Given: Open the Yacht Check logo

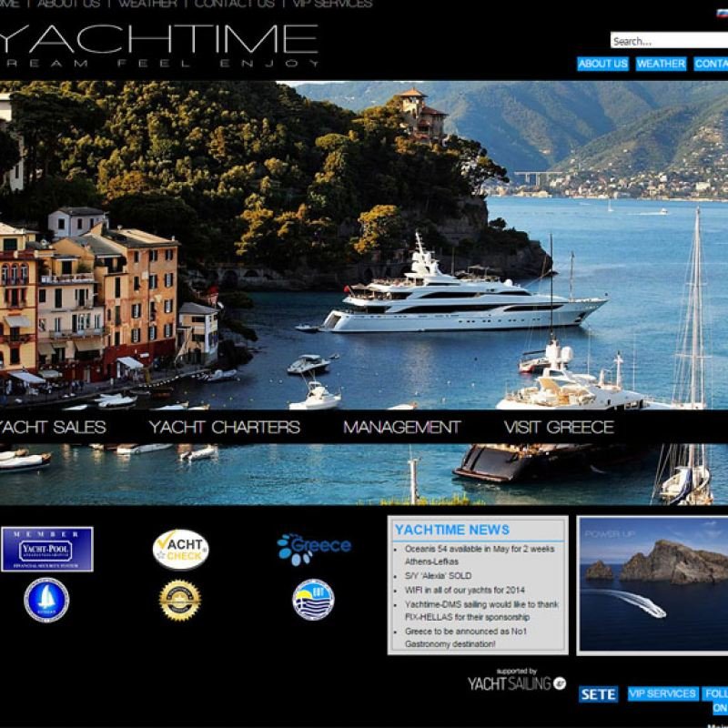Looking at the screenshot, I should pos(180,550).
